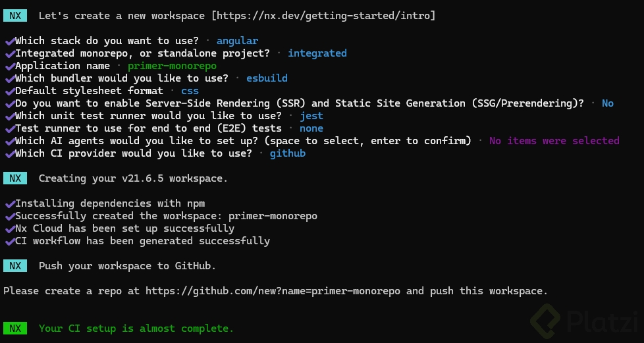The image size is (644, 343).
Task: Click the checkmark beside "CI workflow has been generated"
Action: pyautogui.click(x=9, y=241)
